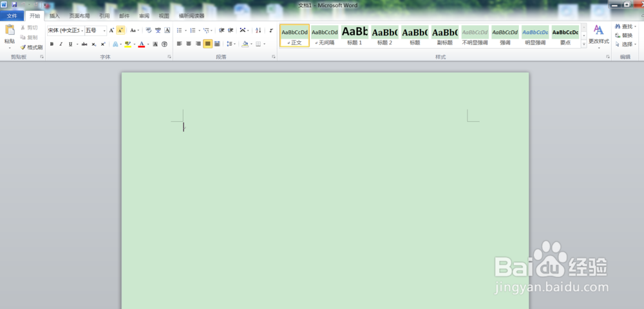Click the Distributed alignment icon
Screen dimensions: 644x309
(x=217, y=44)
